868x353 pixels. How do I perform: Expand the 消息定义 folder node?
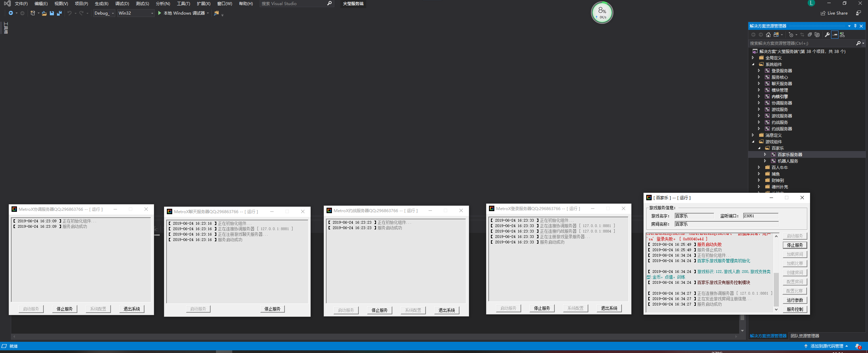[x=753, y=135]
